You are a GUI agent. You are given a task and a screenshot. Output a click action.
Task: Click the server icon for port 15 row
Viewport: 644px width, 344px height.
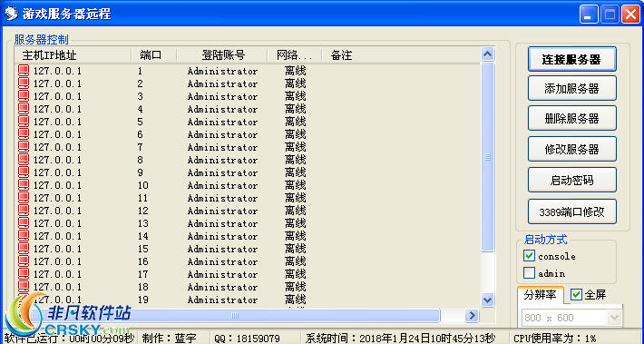[x=24, y=249]
